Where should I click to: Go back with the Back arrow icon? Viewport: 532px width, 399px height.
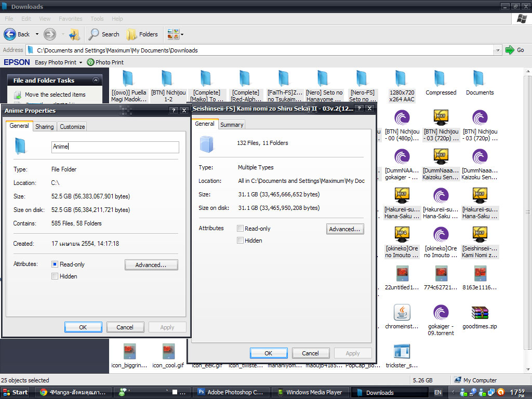[x=10, y=34]
